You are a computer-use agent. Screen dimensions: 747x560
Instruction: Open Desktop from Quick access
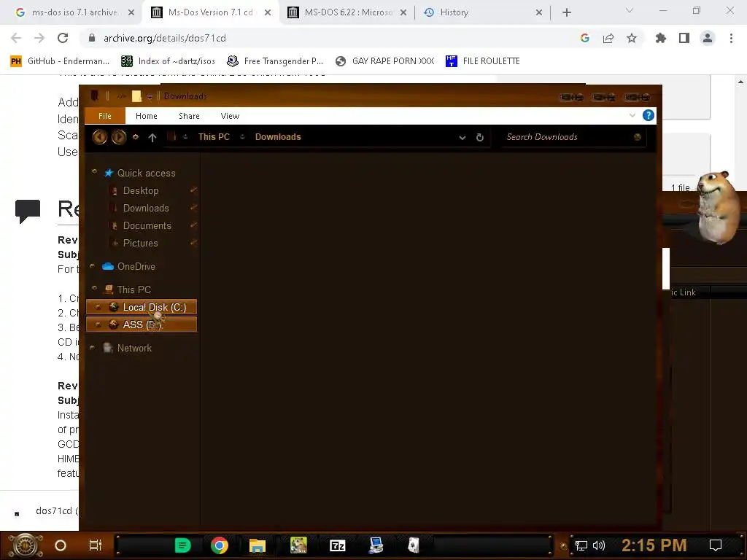141,190
